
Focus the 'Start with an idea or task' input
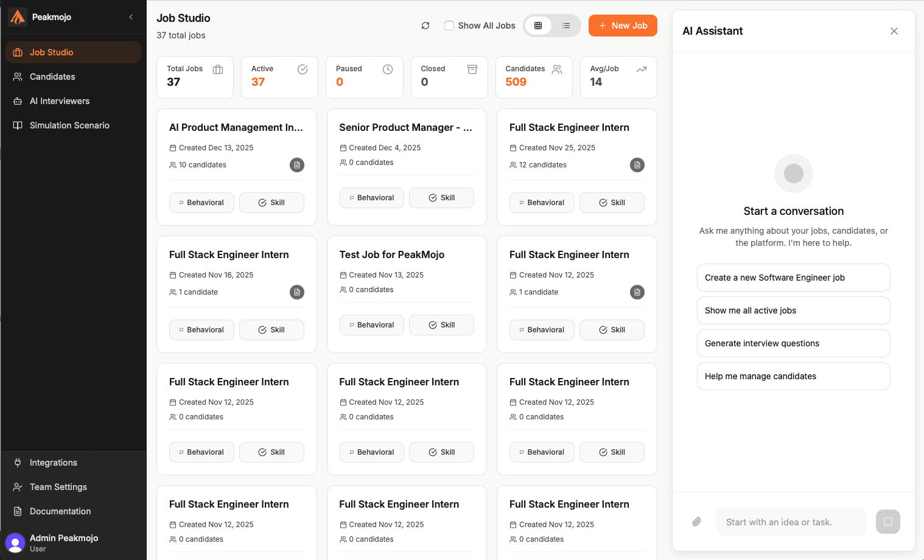click(x=791, y=522)
